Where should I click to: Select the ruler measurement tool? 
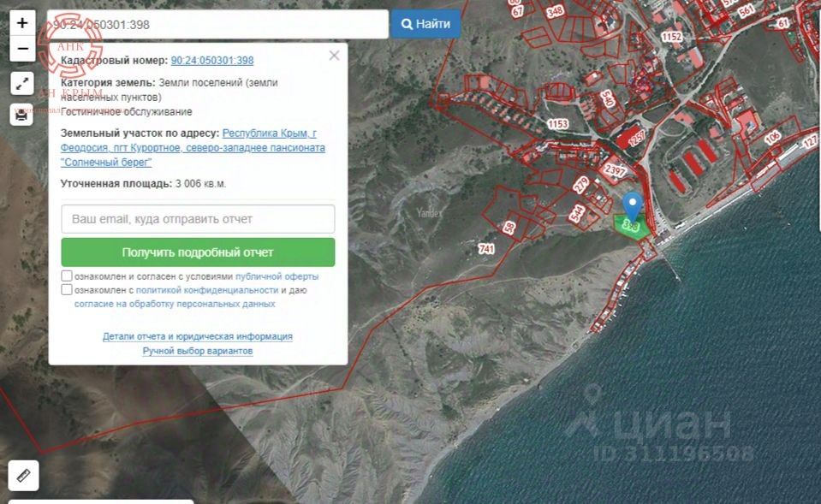pos(24,475)
